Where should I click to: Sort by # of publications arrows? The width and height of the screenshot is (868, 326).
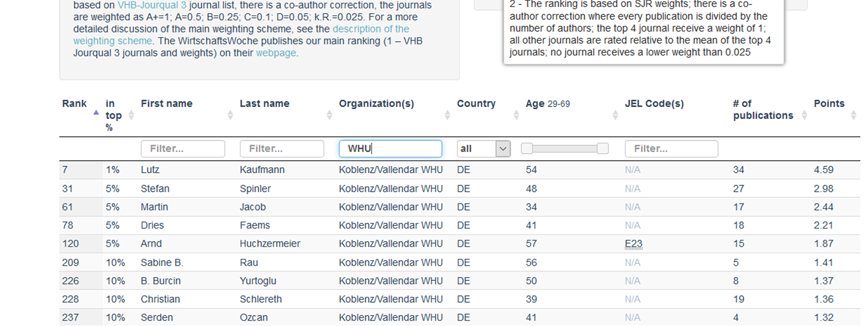(x=805, y=115)
